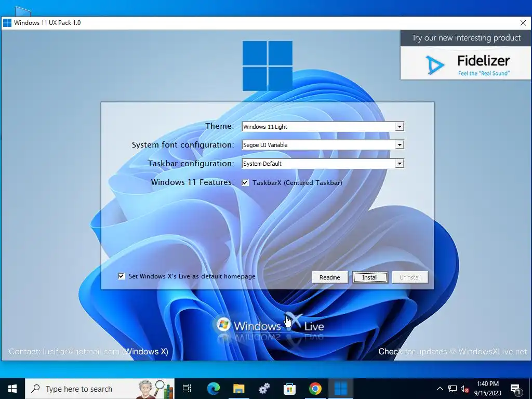
Task: Click the greyed-out Uninstall button
Action: click(x=410, y=277)
